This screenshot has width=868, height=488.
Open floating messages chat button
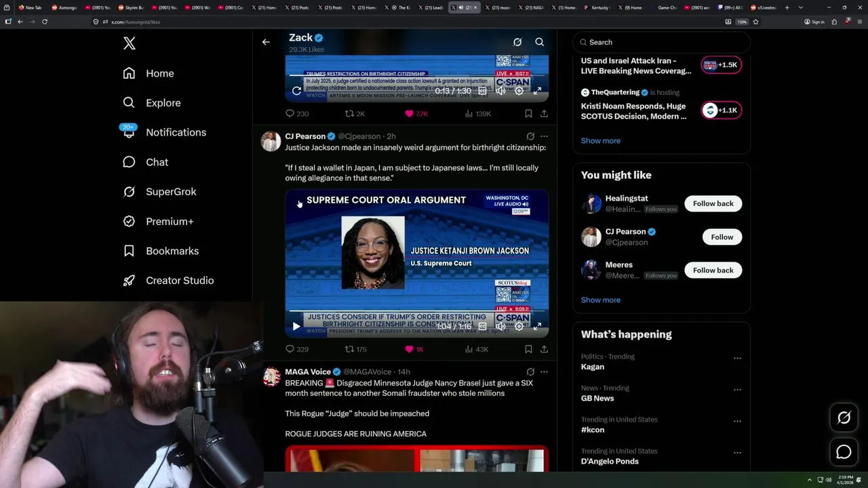coord(844,452)
